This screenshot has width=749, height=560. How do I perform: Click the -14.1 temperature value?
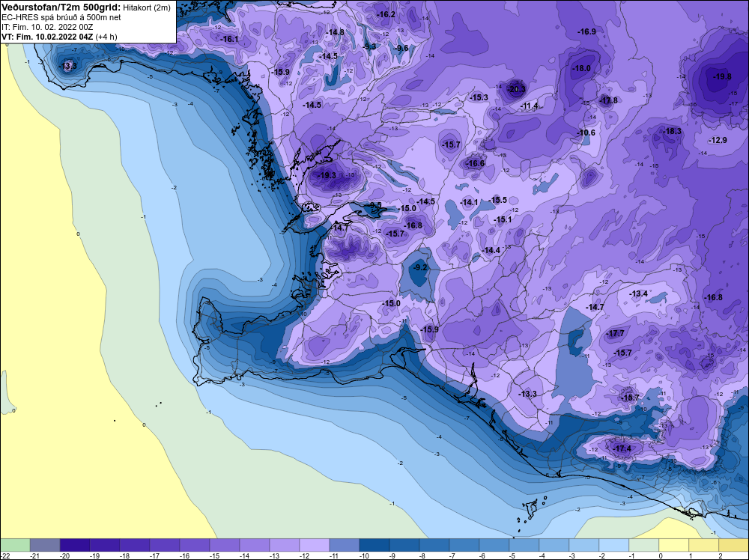(469, 202)
